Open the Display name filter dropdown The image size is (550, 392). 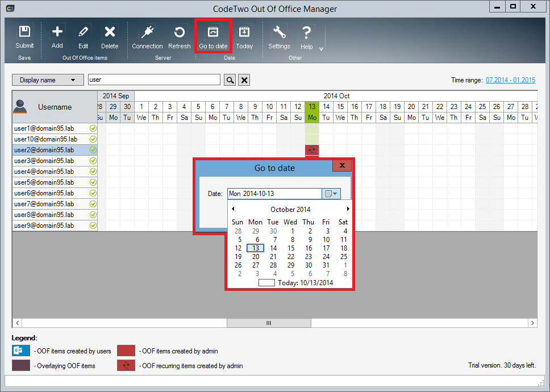[x=48, y=80]
